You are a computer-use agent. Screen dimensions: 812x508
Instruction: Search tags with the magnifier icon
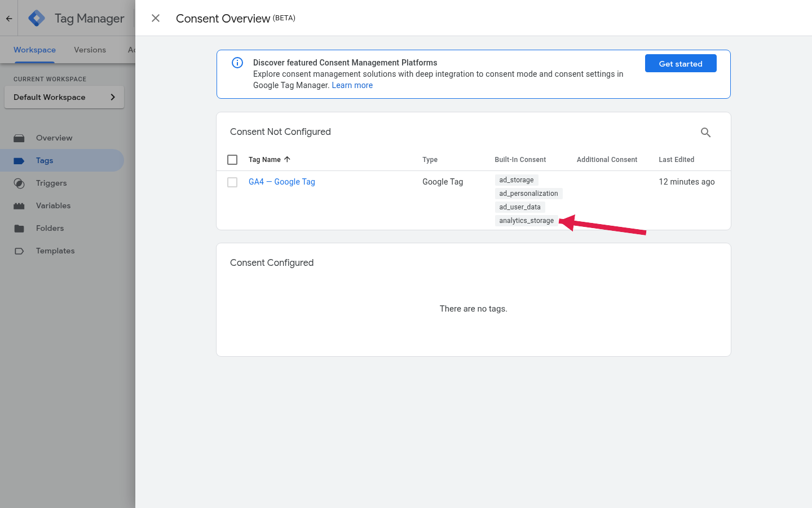[x=705, y=132]
